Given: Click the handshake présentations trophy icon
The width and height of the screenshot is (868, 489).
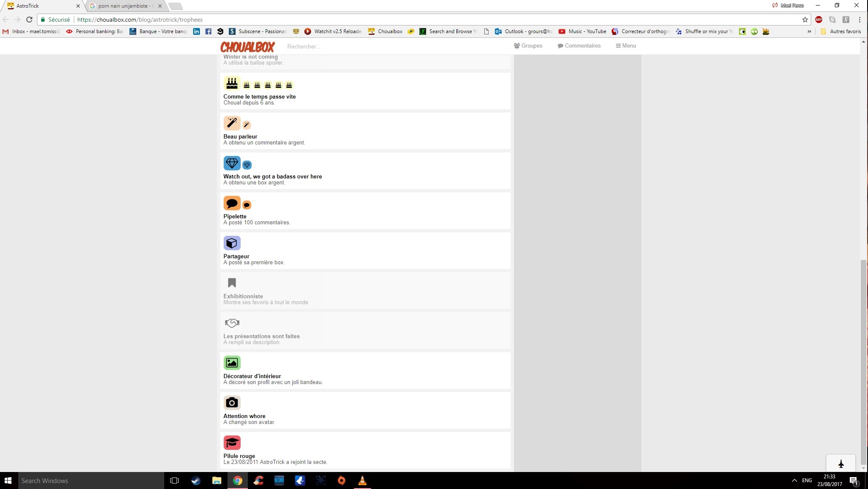Looking at the screenshot, I should point(232,323).
